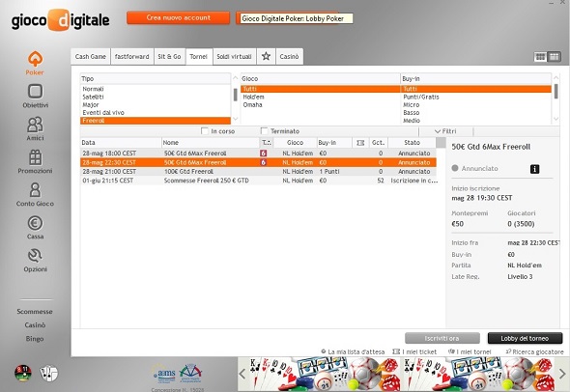
Task: Open the fastforward tab
Action: (132, 57)
